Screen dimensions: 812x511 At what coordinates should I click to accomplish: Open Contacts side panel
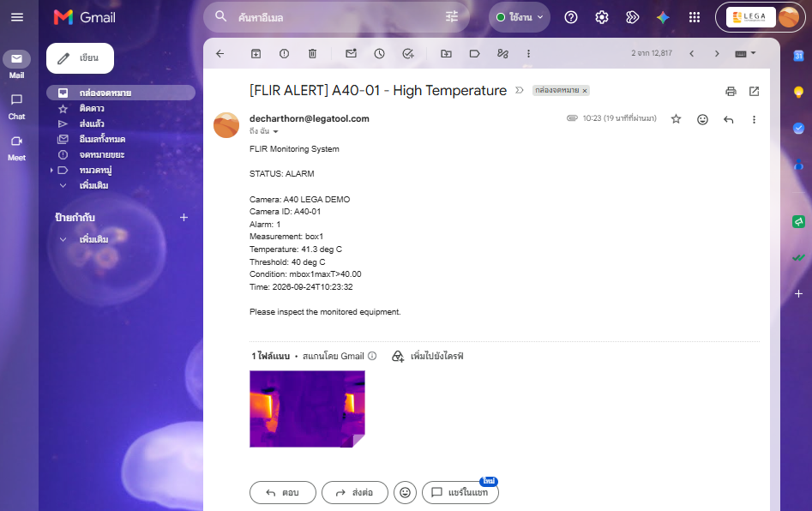point(798,165)
